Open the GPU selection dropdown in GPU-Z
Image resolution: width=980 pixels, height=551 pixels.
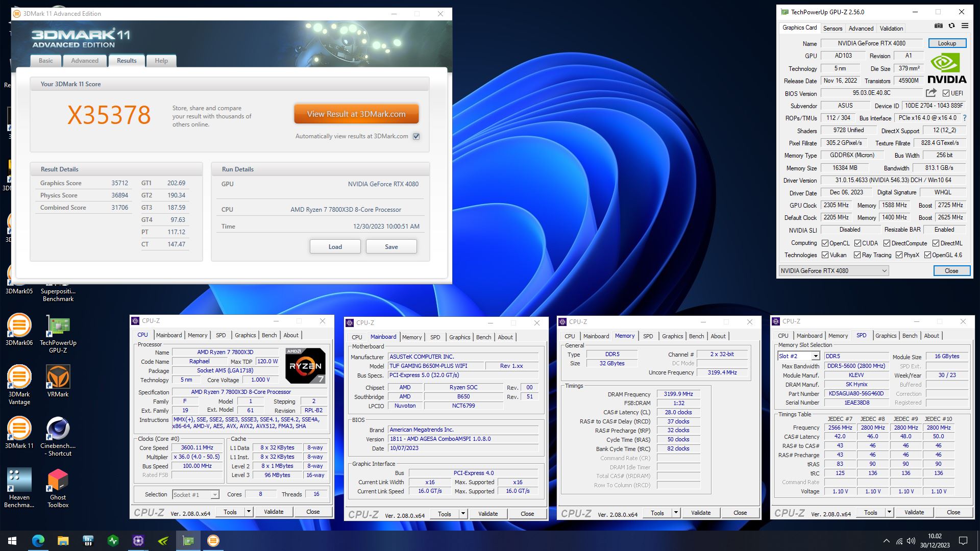(834, 271)
